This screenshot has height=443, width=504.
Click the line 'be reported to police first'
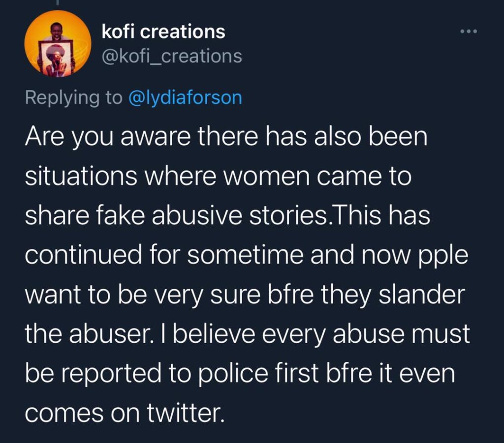click(240, 374)
